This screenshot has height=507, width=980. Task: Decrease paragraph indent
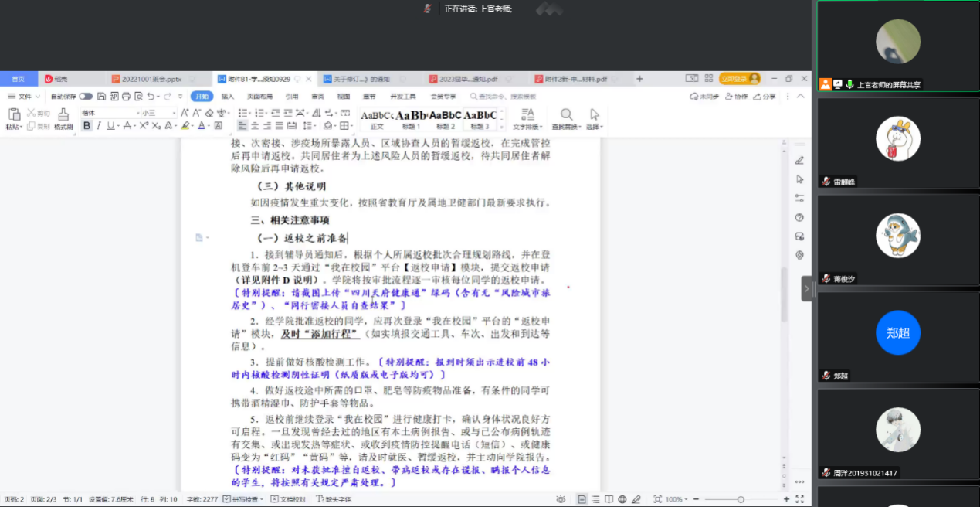(x=276, y=113)
